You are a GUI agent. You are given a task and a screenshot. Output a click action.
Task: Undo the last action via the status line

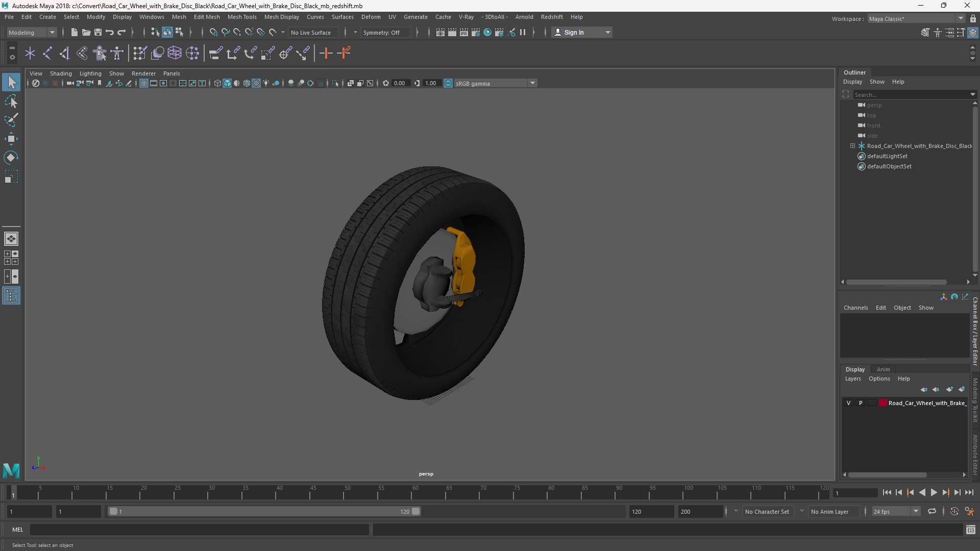[109, 32]
